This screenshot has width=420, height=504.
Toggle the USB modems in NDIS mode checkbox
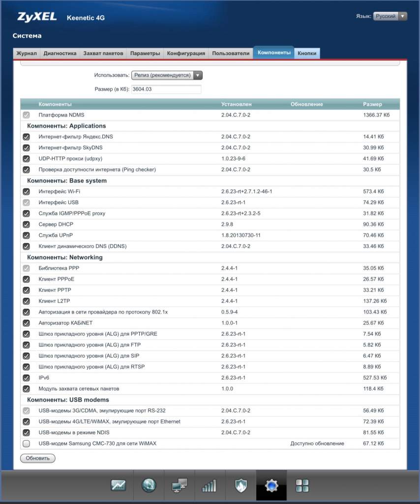point(27,433)
